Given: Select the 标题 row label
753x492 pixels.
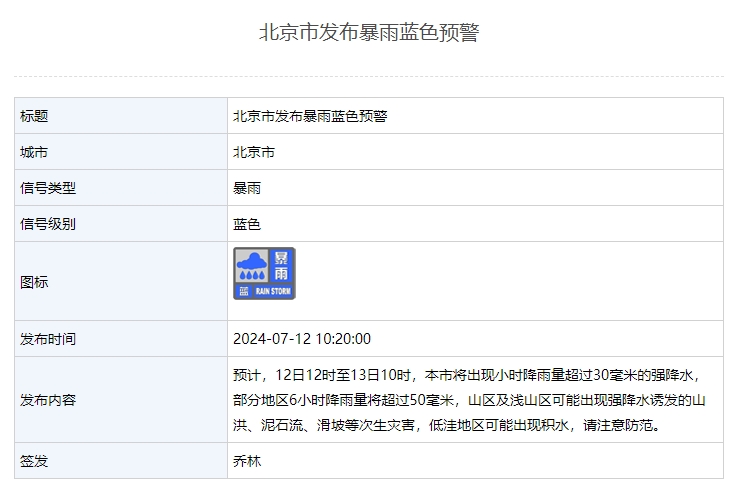Looking at the screenshot, I should tap(34, 116).
